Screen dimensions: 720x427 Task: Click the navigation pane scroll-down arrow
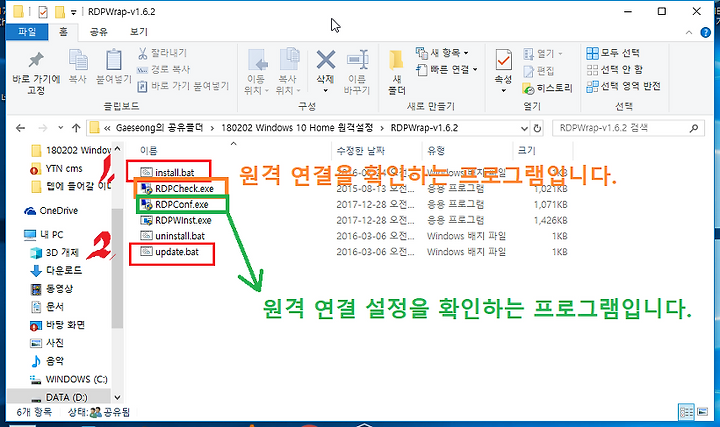pos(117,398)
